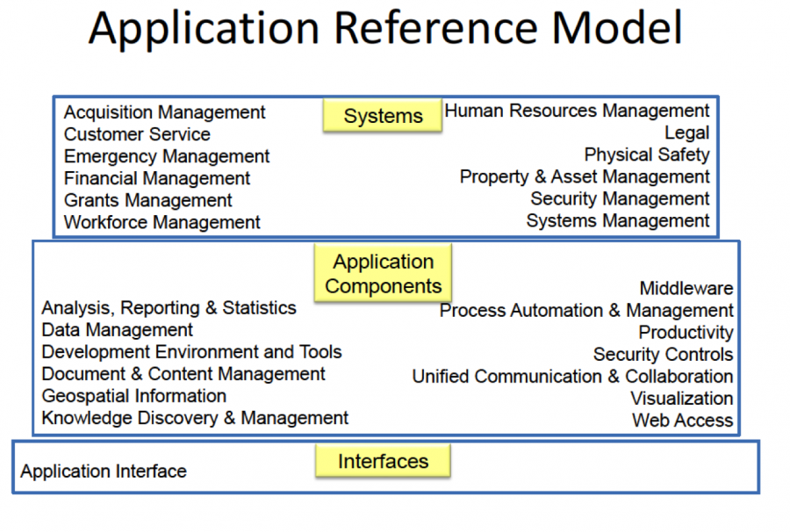Select Document & Content Management label
The height and width of the screenshot is (532, 790).
183,374
